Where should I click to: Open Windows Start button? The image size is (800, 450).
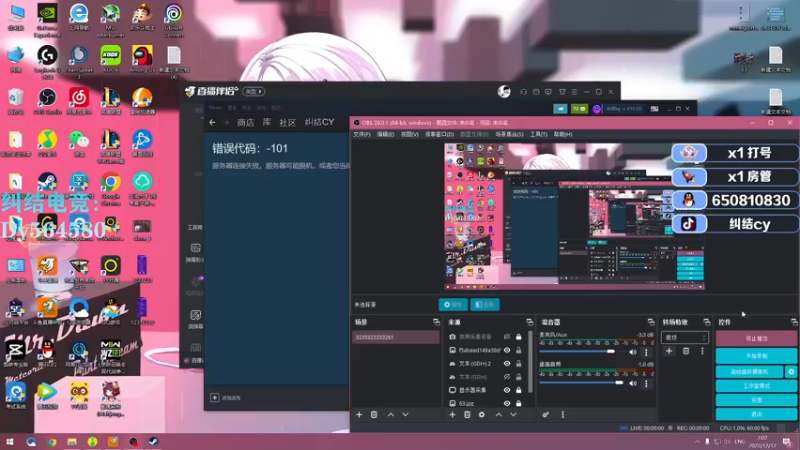[x=9, y=442]
